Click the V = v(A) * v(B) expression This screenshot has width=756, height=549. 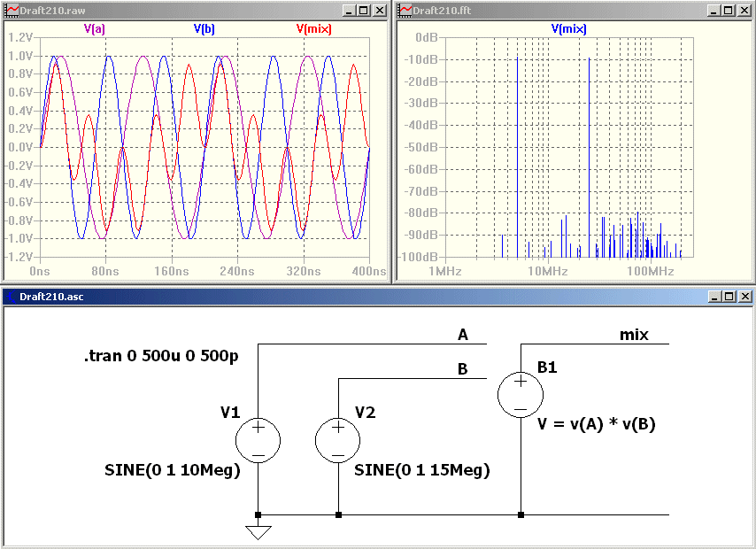coord(597,424)
